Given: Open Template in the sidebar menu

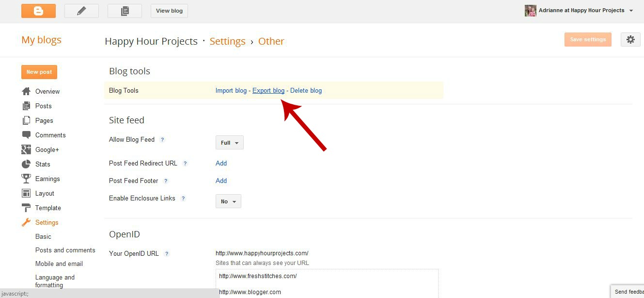Looking at the screenshot, I should point(48,208).
